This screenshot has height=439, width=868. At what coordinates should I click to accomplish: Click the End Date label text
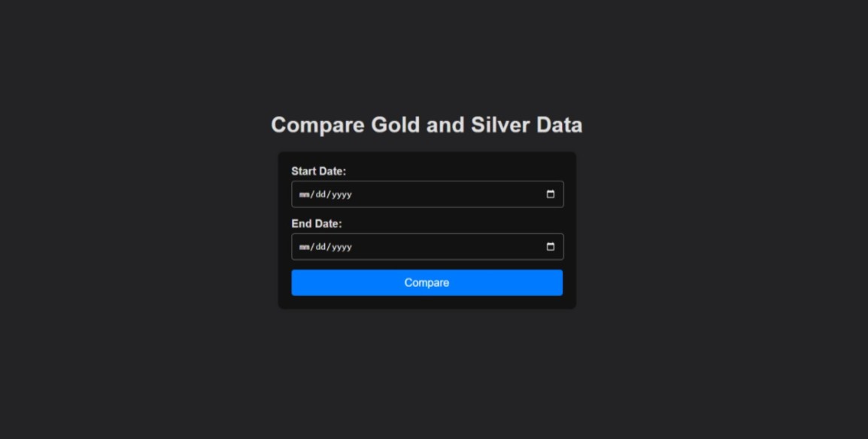pos(316,224)
